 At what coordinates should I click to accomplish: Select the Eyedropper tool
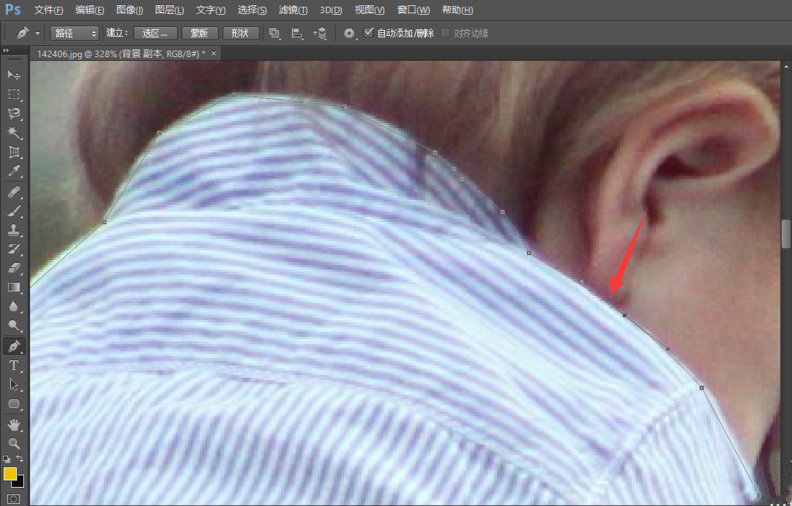click(x=14, y=171)
